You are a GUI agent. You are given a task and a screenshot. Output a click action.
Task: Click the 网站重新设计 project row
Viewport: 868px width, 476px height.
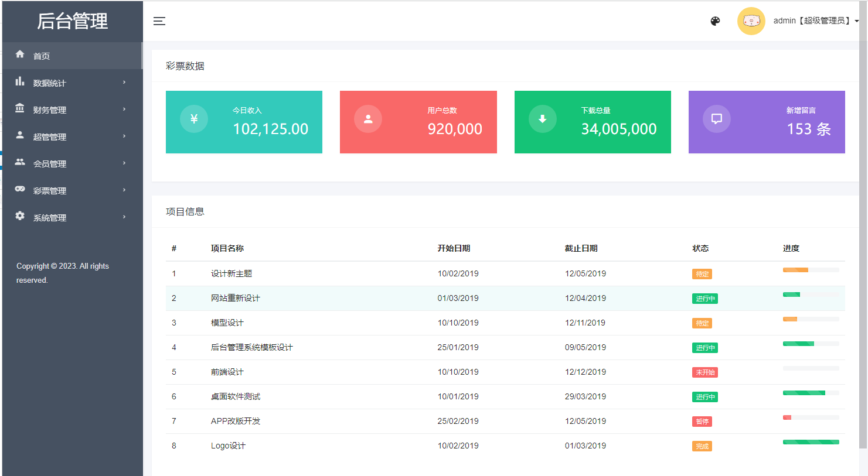pyautogui.click(x=236, y=298)
